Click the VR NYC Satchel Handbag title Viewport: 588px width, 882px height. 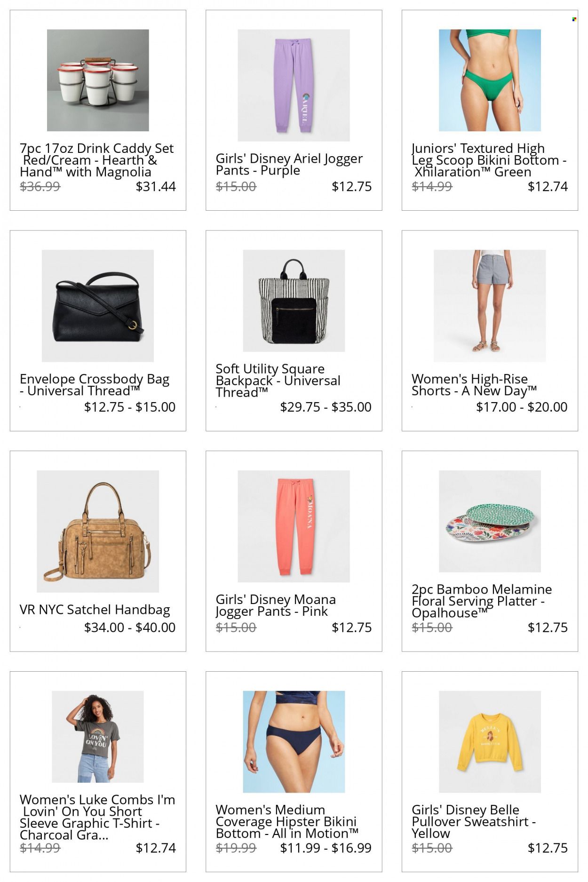point(95,610)
